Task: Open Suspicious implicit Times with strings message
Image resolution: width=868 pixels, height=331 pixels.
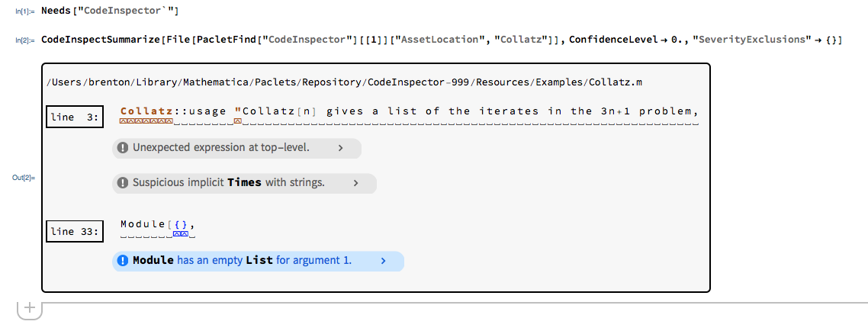Action: pos(229,183)
